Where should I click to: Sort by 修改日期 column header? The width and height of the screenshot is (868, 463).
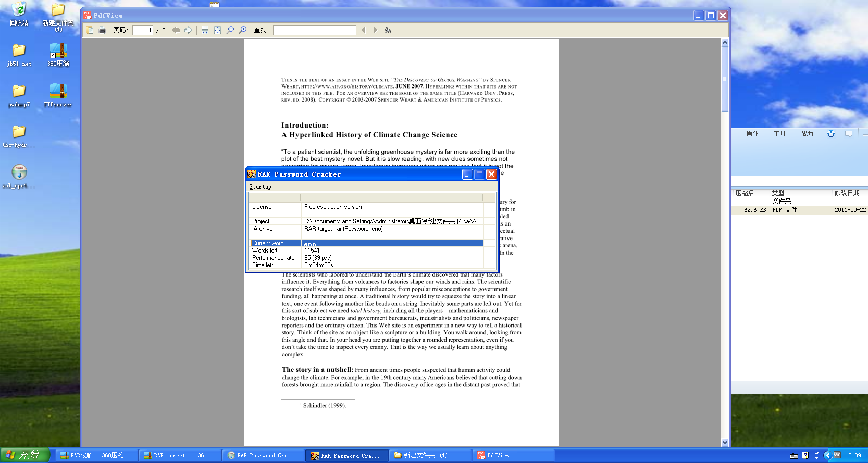pyautogui.click(x=847, y=193)
